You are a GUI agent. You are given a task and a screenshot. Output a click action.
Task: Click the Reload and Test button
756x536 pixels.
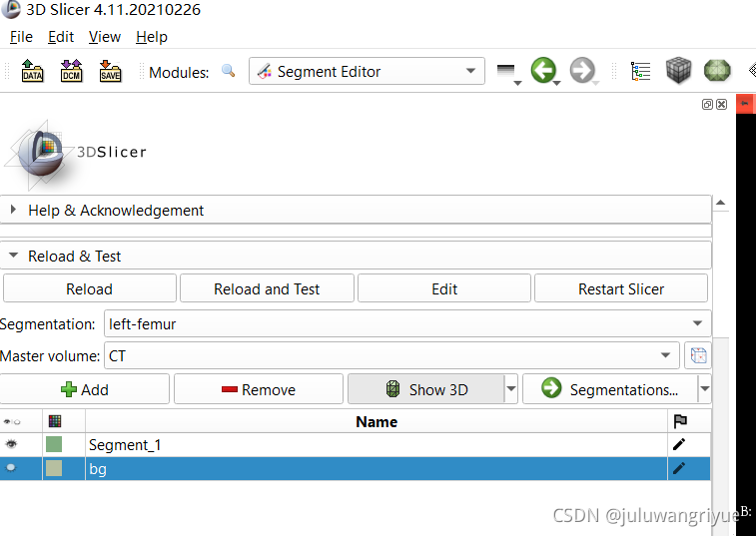tap(267, 288)
